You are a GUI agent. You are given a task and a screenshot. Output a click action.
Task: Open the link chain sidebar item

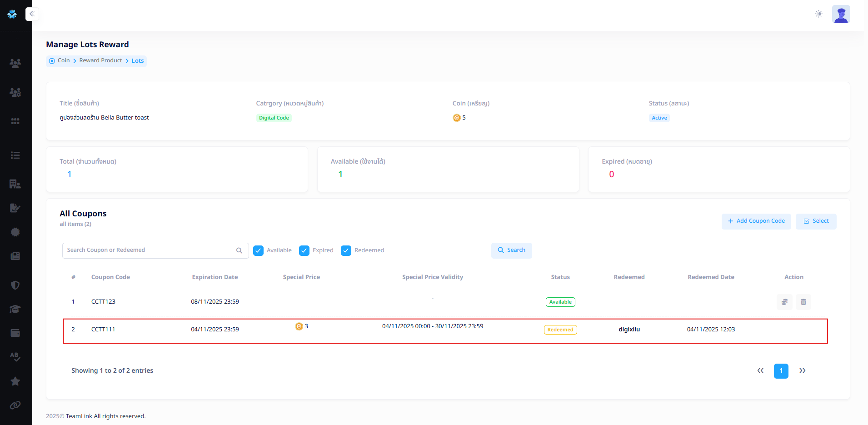(15, 405)
